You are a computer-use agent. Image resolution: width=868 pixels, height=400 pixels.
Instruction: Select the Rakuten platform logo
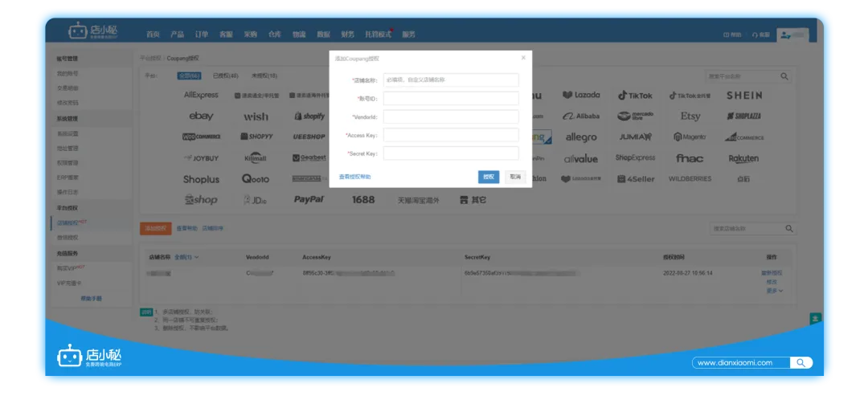[743, 158]
